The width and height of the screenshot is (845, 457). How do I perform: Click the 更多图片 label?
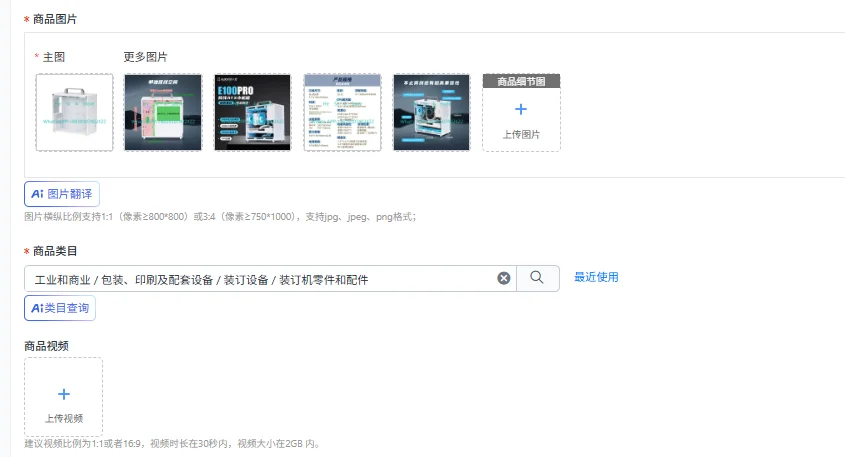pos(146,57)
